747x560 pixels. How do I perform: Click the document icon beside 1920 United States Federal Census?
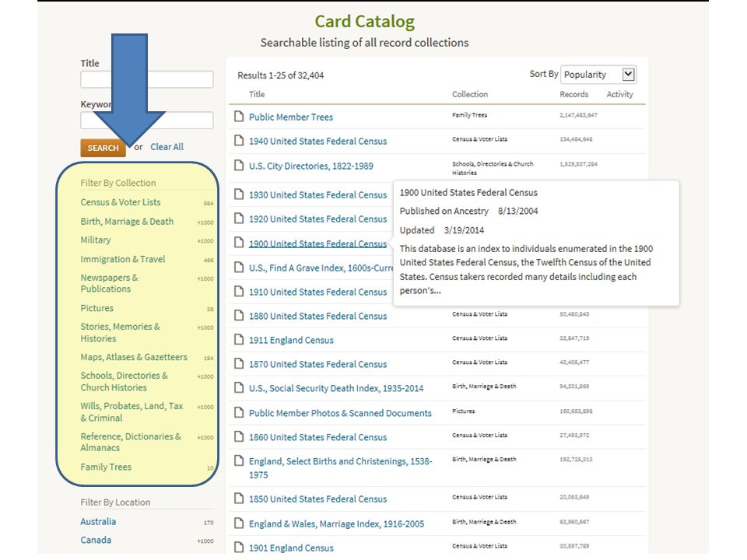coord(239,218)
